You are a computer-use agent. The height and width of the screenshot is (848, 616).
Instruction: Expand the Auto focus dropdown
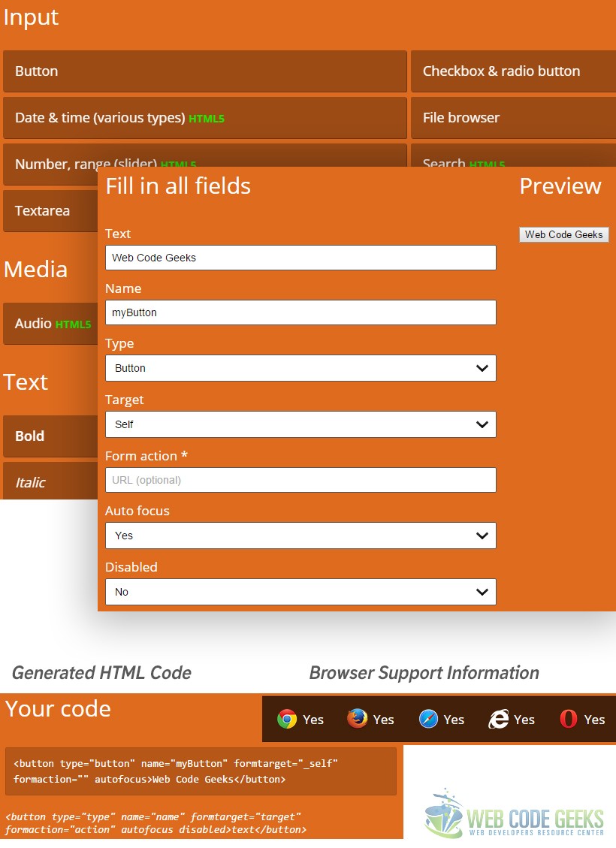(x=300, y=536)
